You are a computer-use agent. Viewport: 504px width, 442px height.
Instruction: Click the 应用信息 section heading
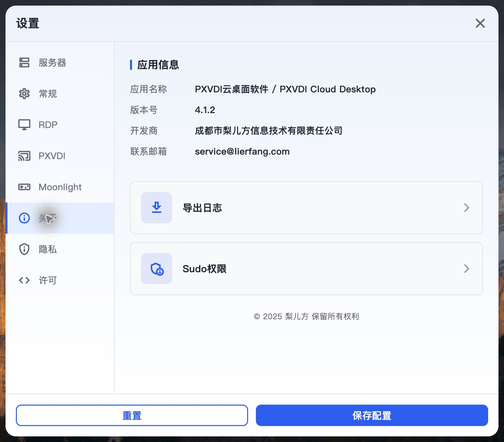coord(158,65)
